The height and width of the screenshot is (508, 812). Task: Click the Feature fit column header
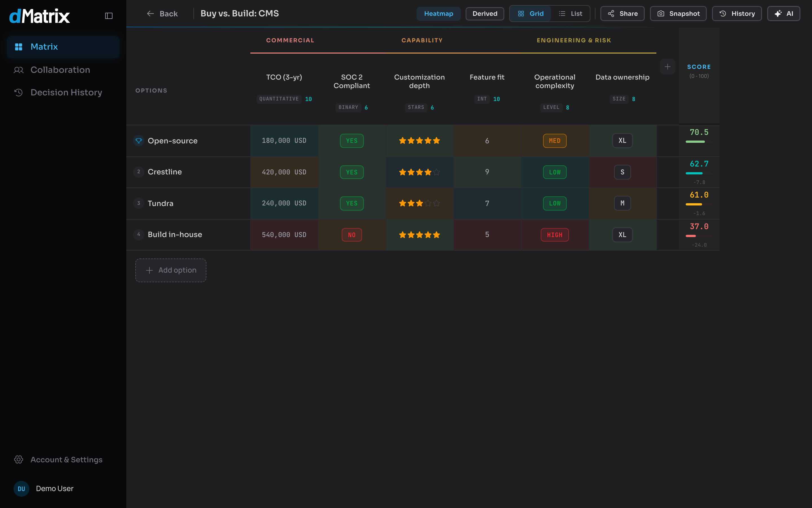(487, 77)
